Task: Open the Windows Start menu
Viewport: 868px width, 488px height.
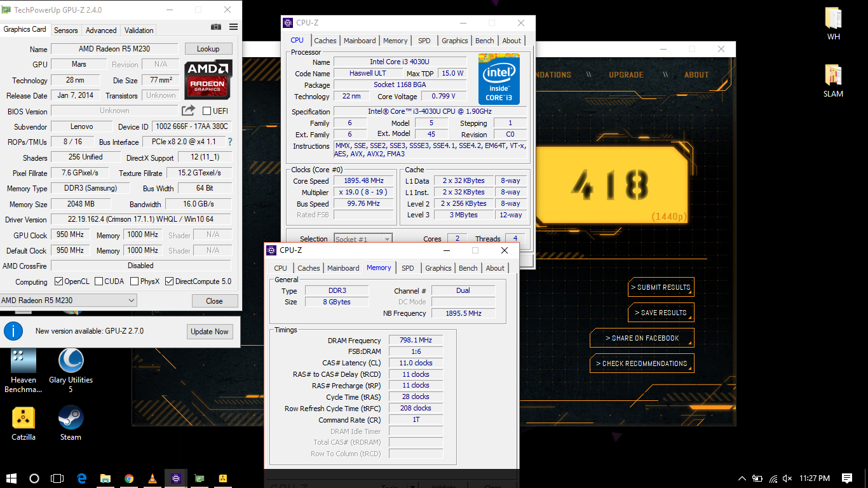Action: 11,478
